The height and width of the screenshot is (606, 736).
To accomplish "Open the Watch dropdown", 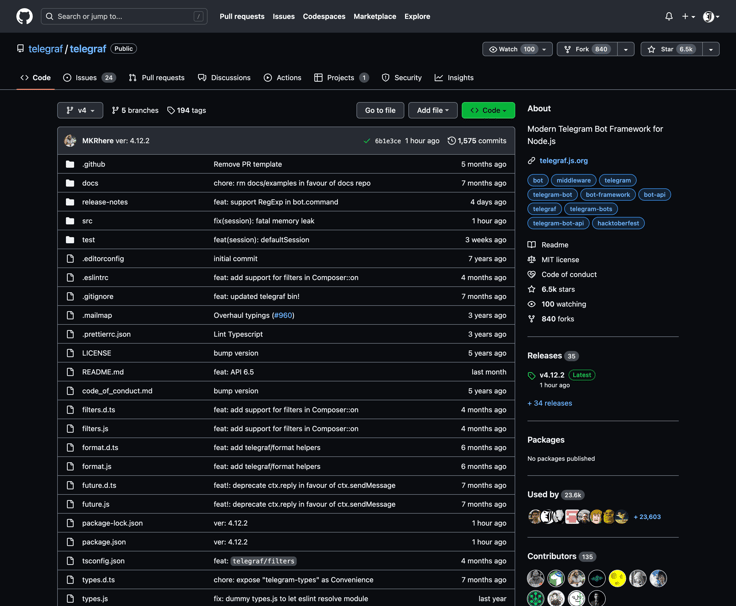I will click(x=517, y=49).
